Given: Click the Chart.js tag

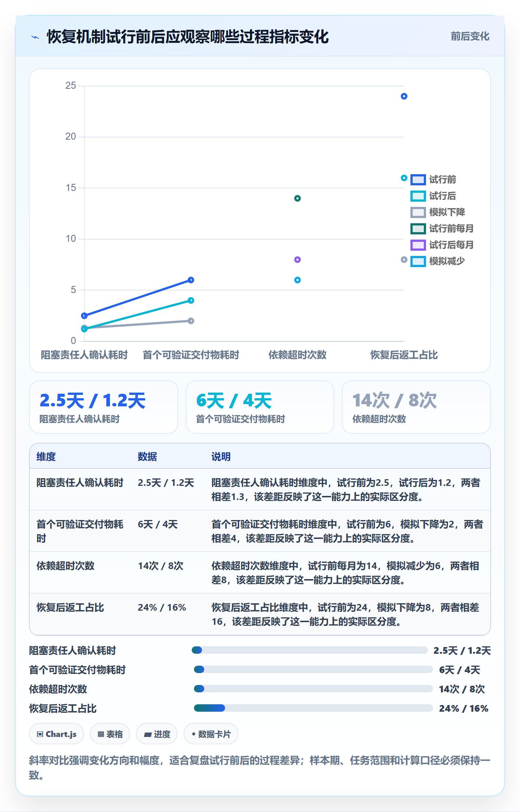Looking at the screenshot, I should point(56,734).
